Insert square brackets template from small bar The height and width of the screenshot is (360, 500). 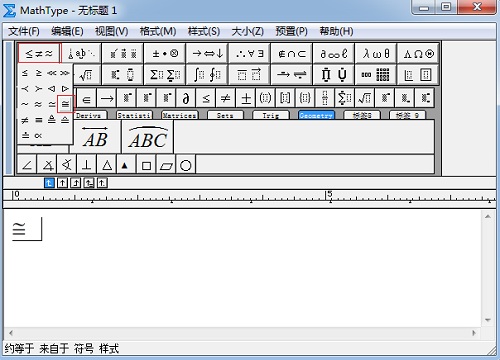point(285,98)
